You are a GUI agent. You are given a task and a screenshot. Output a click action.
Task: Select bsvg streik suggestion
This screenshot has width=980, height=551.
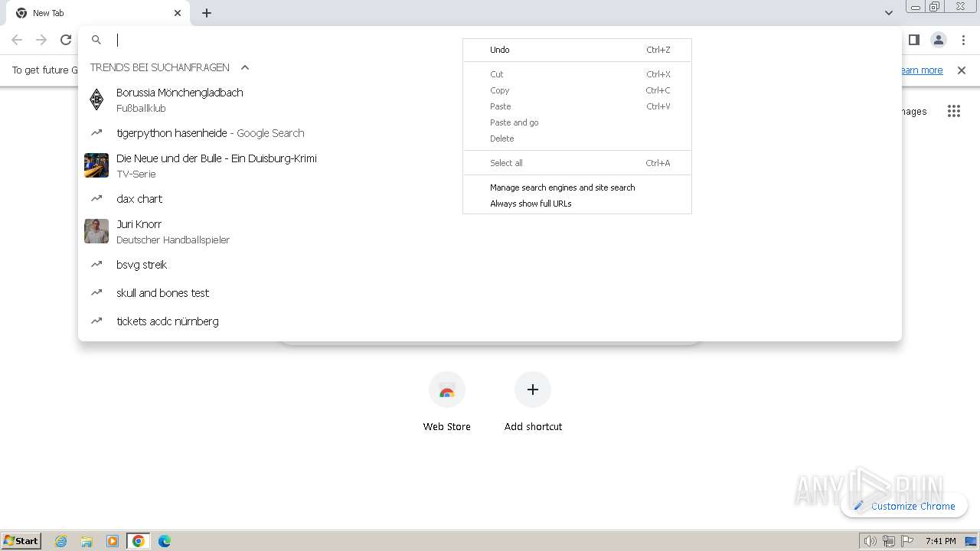[x=490, y=265]
